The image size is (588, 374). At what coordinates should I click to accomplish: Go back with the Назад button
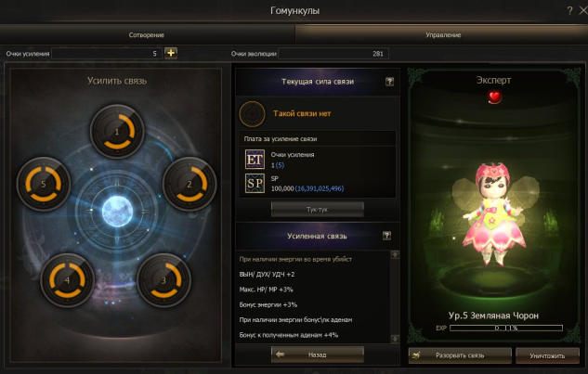click(x=318, y=355)
